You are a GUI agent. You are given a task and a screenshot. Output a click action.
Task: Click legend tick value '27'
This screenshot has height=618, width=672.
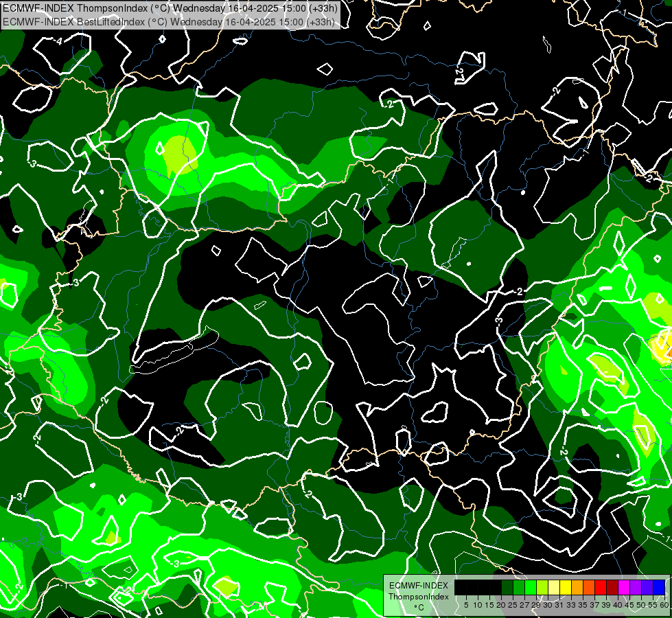click(524, 605)
